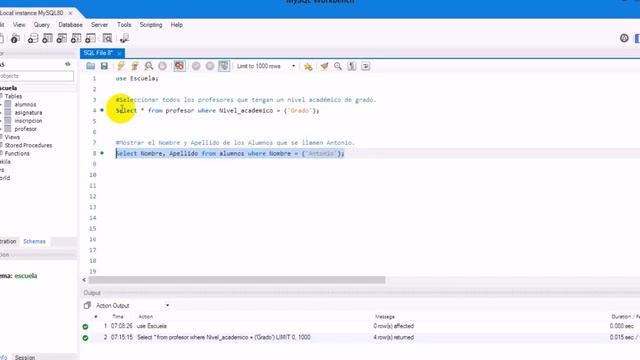Click the '0 row(s) affected' message cell
This screenshot has width=640, height=360.
click(393, 326)
